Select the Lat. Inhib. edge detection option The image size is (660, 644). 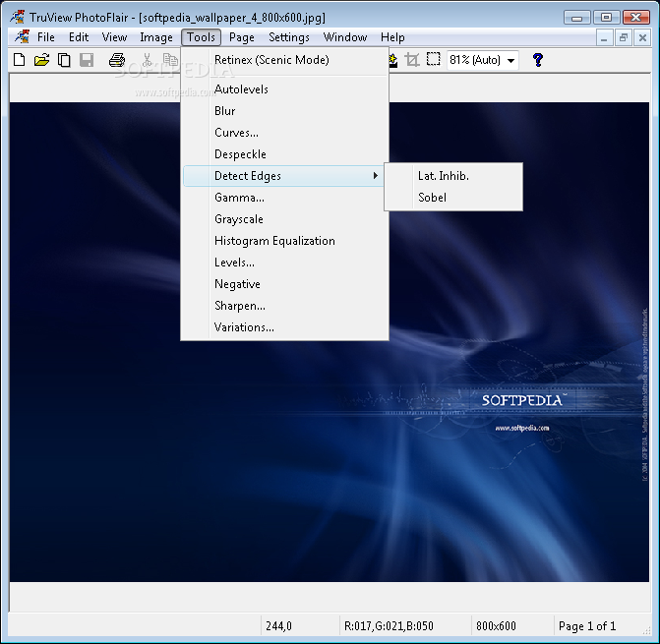coord(453,175)
